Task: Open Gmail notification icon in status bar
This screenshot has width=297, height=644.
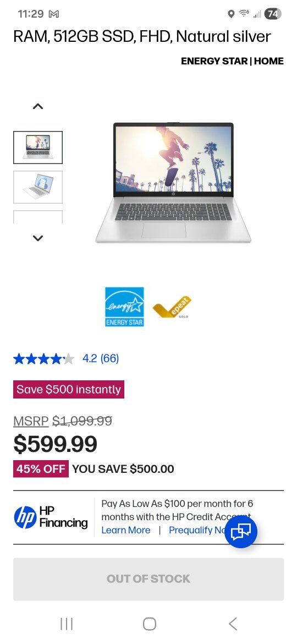Action: [54, 14]
